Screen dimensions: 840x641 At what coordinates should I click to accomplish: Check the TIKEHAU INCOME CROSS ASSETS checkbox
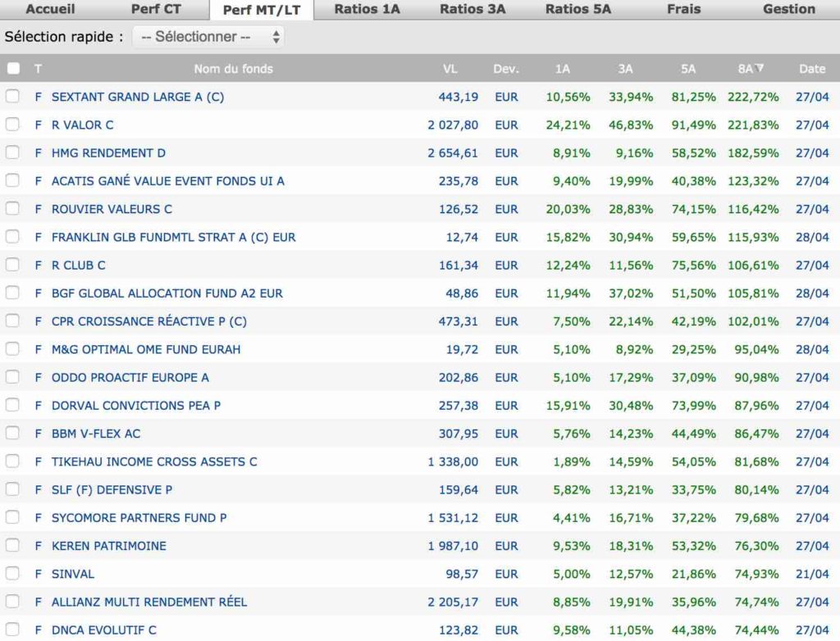(12, 461)
